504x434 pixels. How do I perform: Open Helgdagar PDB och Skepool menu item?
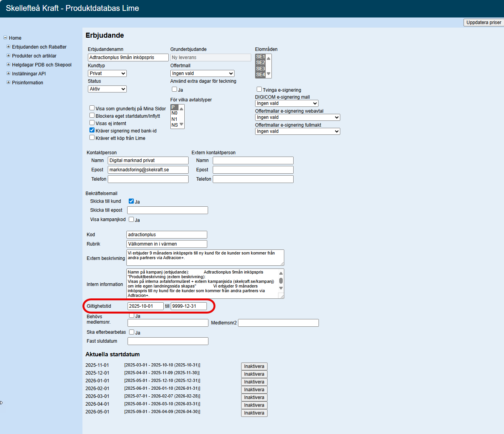coord(42,65)
